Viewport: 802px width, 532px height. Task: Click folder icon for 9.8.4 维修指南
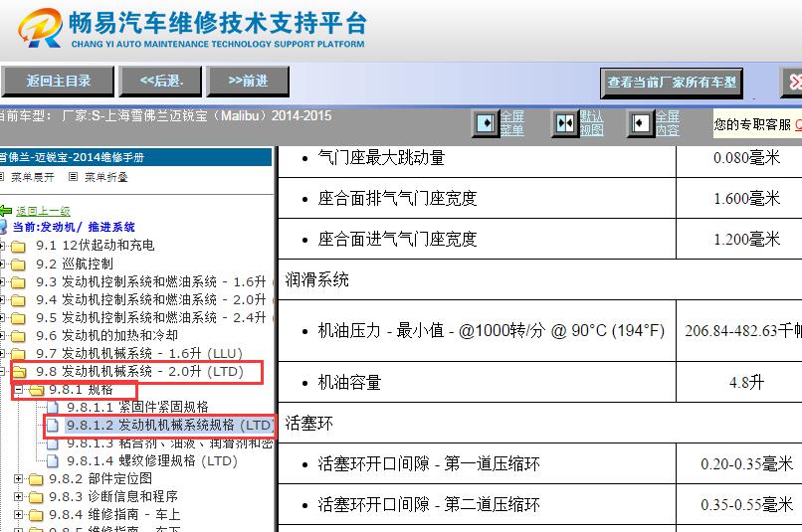tap(36, 515)
